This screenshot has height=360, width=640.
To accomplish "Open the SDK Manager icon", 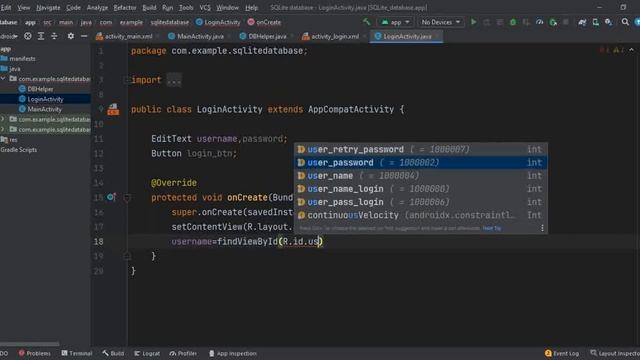I will (609, 22).
